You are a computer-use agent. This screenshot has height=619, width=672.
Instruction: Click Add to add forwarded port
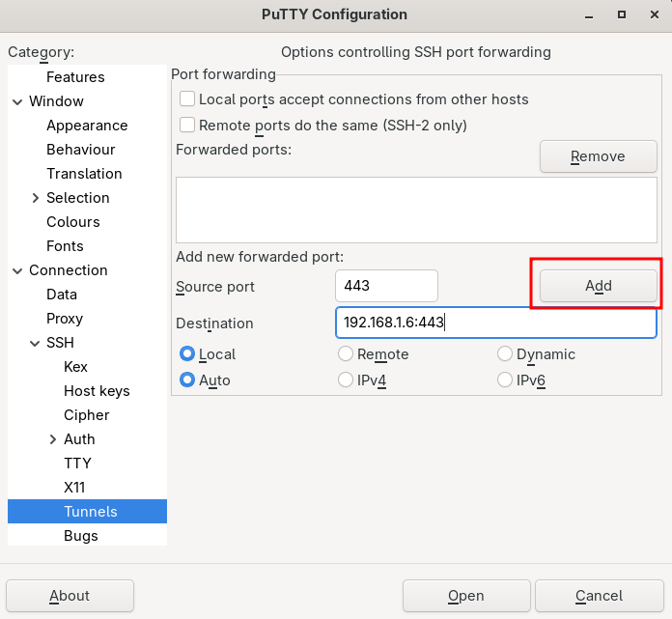599,286
